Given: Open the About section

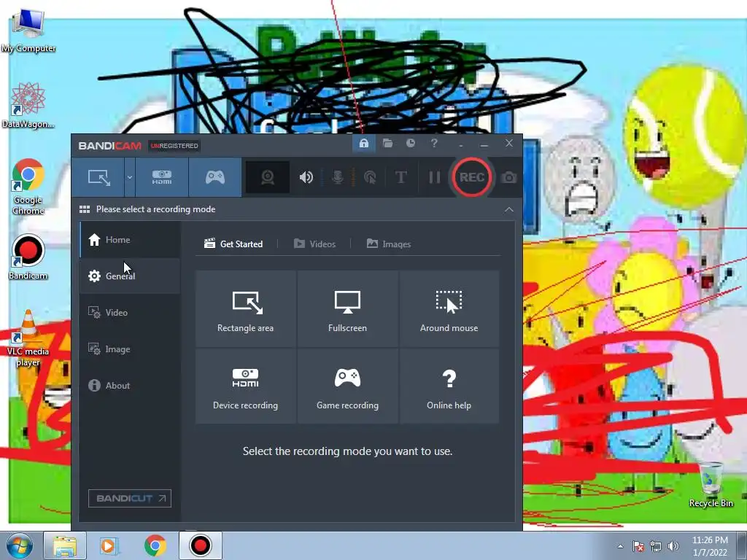Looking at the screenshot, I should point(130,386).
